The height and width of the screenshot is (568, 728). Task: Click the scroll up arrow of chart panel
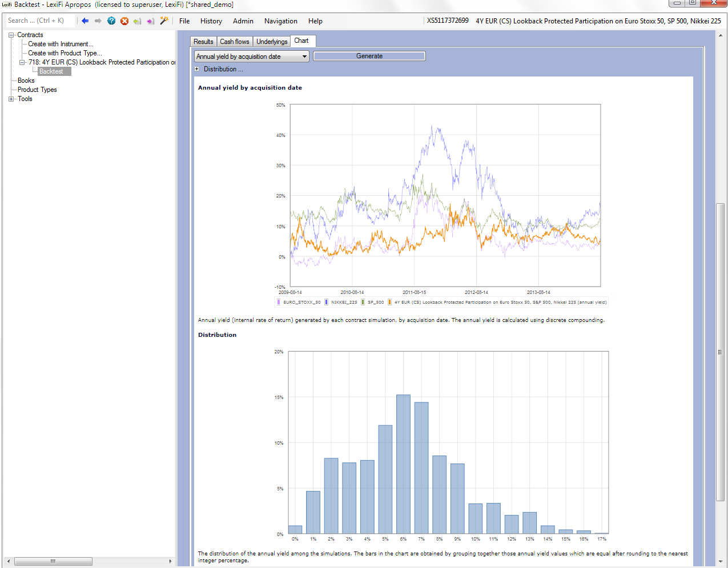(721, 35)
